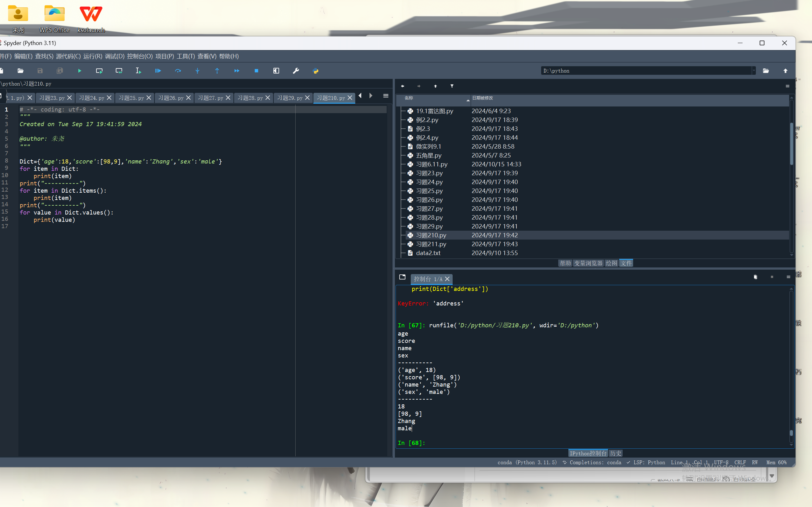Screen dimensions: 812x507
Task: Expand the working directory D:\python dropdown
Action: point(754,71)
